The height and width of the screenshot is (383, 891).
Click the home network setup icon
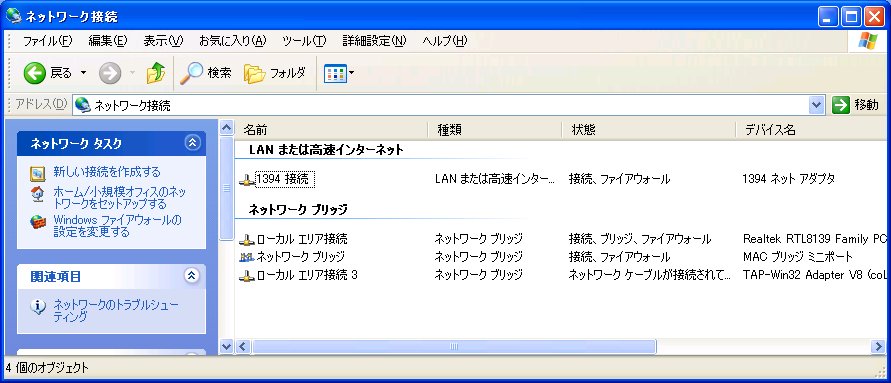[x=38, y=194]
